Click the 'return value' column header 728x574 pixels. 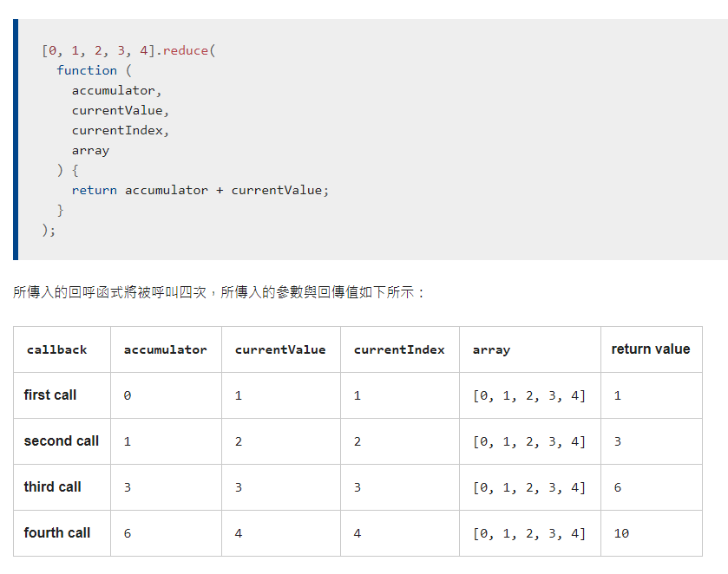point(651,349)
